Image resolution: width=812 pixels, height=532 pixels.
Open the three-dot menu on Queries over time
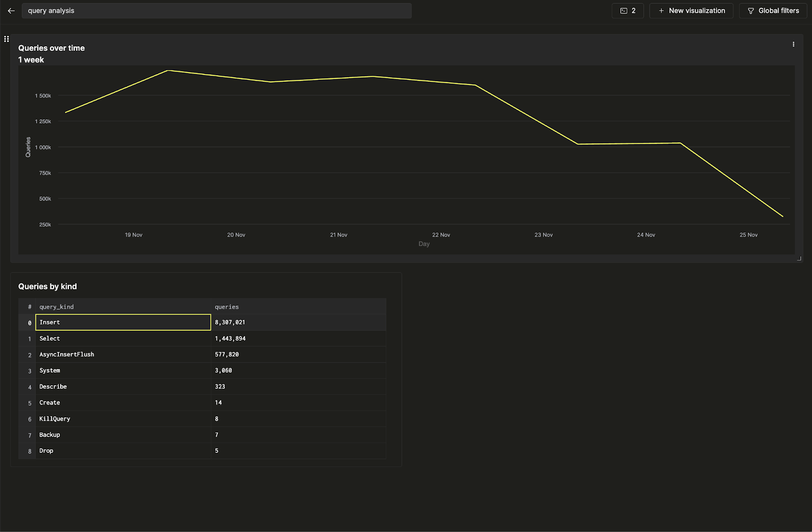[793, 44]
